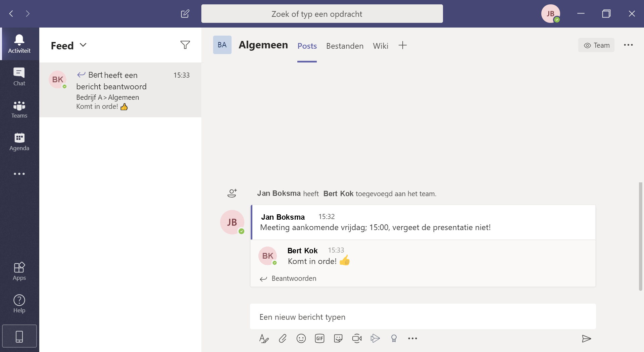Open the sticker picker
Screen dimensions: 644x352
click(x=338, y=339)
